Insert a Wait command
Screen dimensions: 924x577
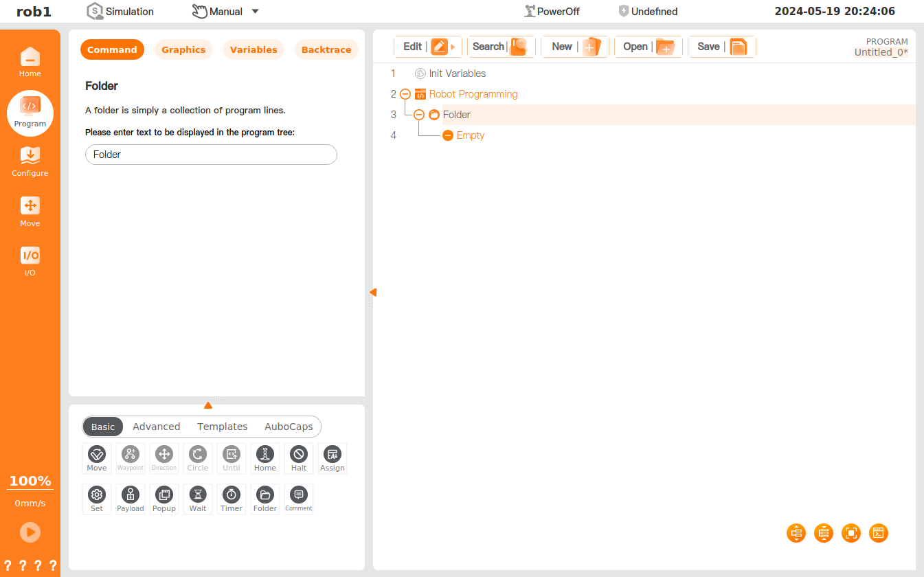(198, 499)
